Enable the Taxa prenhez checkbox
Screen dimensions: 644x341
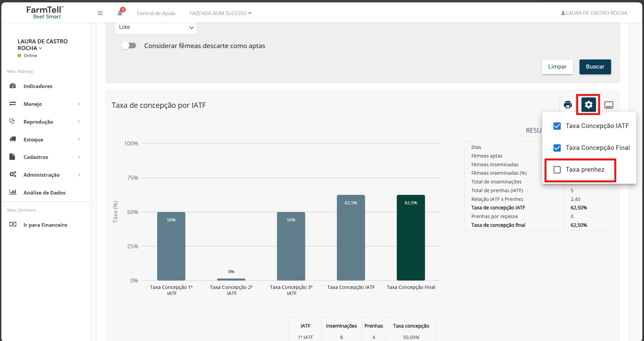tap(557, 170)
